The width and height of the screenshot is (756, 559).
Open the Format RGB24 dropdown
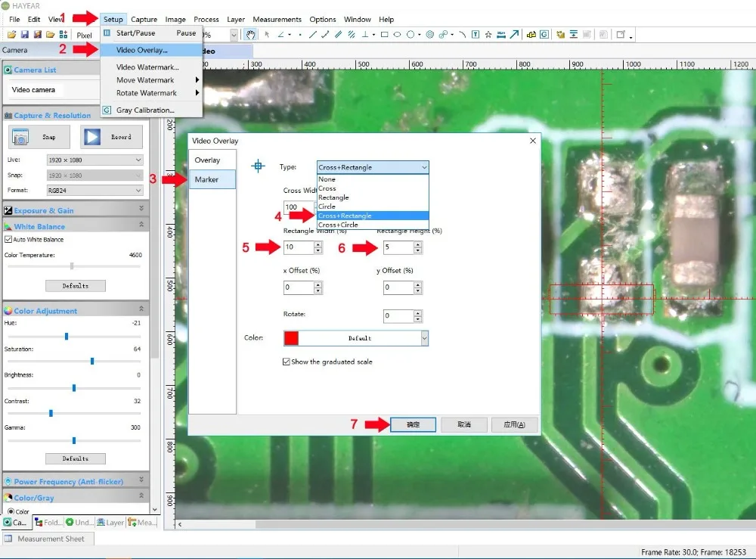(94, 191)
